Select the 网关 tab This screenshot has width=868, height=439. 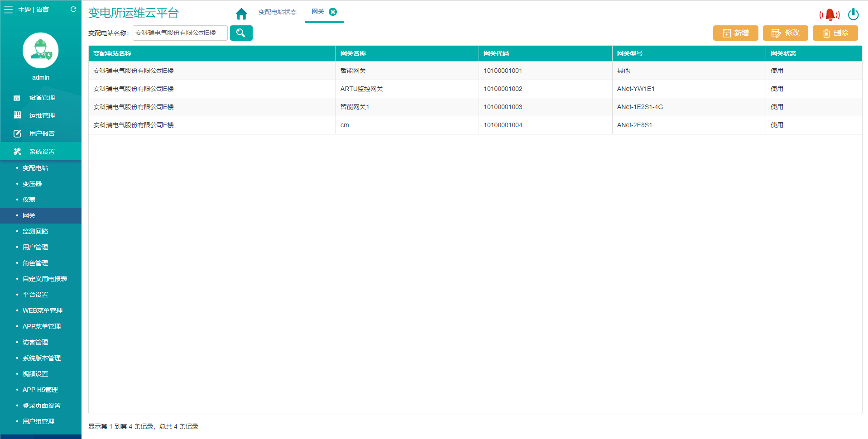318,12
